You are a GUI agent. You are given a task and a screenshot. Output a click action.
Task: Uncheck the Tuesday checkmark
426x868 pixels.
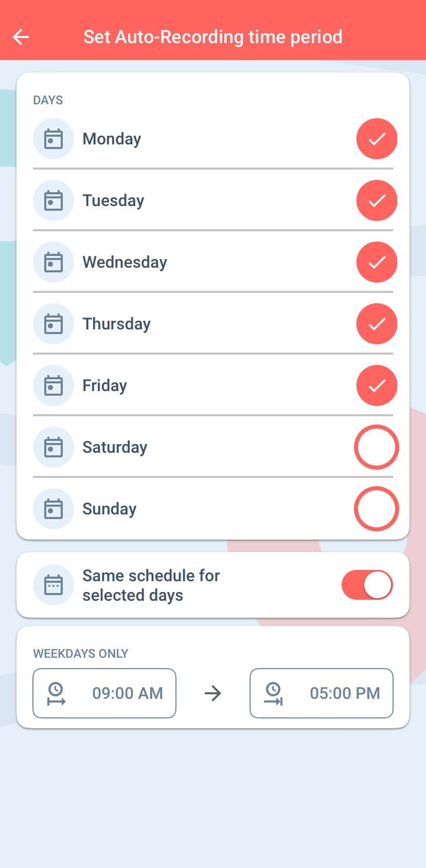(377, 200)
